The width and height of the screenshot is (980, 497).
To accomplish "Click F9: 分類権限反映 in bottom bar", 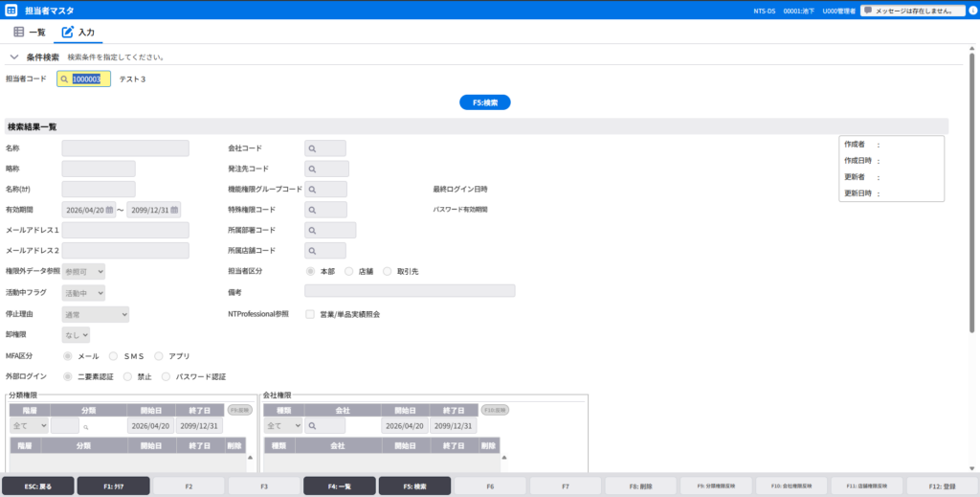I will tap(716, 486).
